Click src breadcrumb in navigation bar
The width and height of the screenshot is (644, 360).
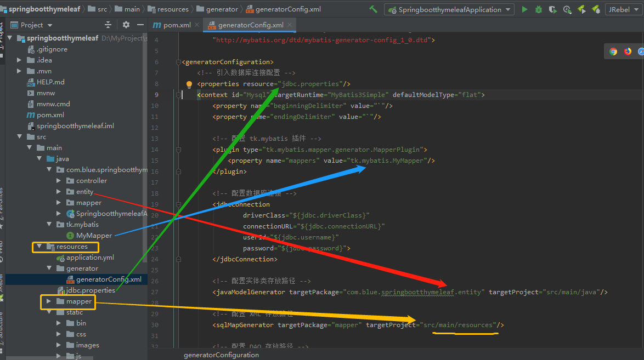(x=97, y=9)
